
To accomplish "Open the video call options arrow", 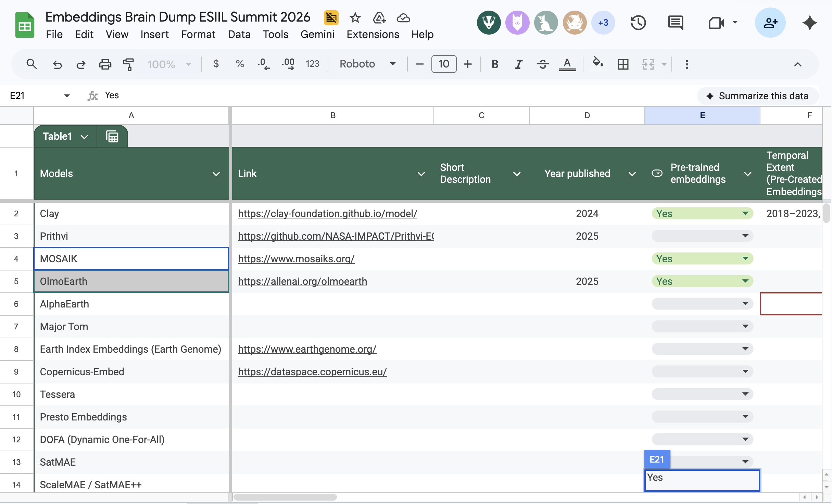I will tap(735, 23).
